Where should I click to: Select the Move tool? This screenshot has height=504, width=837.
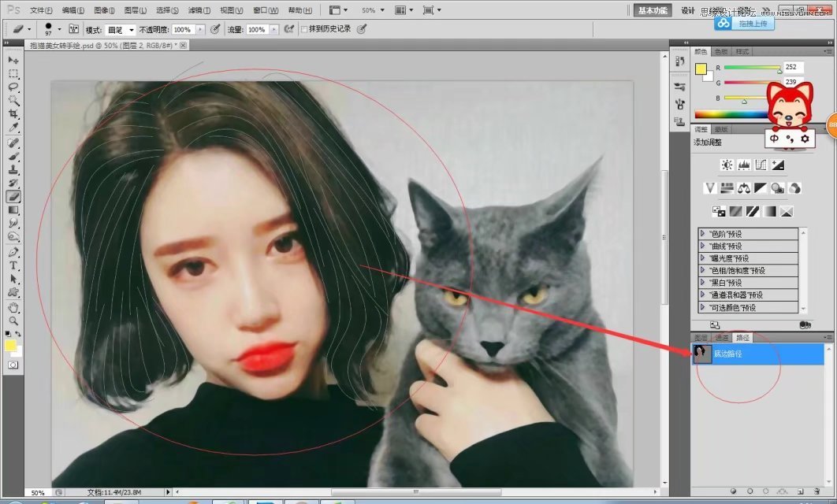click(x=13, y=61)
